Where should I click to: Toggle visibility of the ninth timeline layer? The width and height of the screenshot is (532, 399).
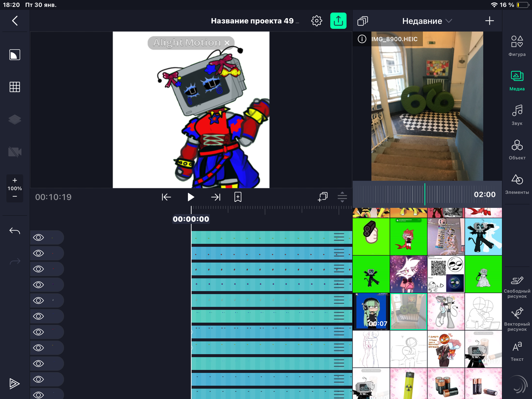[x=39, y=364]
